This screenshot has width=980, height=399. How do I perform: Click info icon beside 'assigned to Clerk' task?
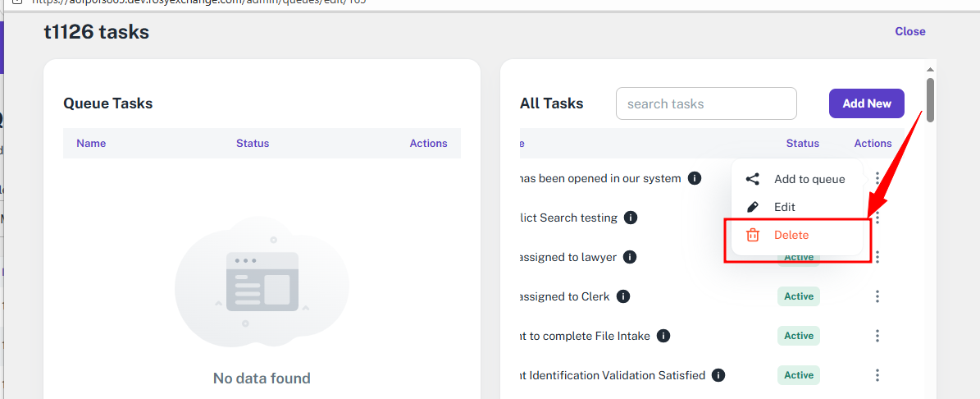(x=623, y=296)
